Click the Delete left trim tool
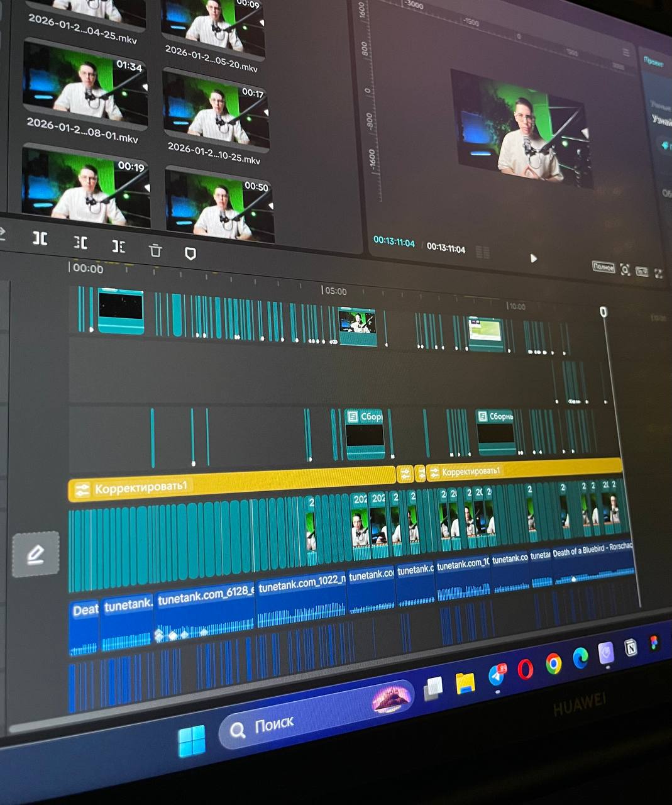This screenshot has width=672, height=805. point(80,242)
